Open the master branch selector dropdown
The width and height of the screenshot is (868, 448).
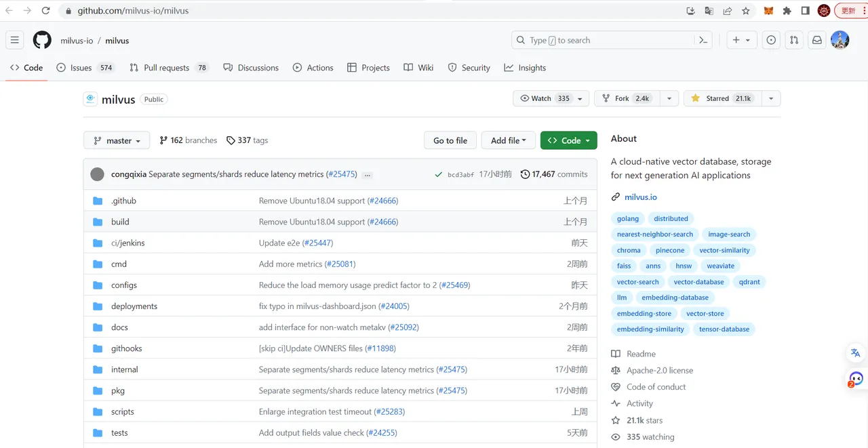tap(116, 140)
